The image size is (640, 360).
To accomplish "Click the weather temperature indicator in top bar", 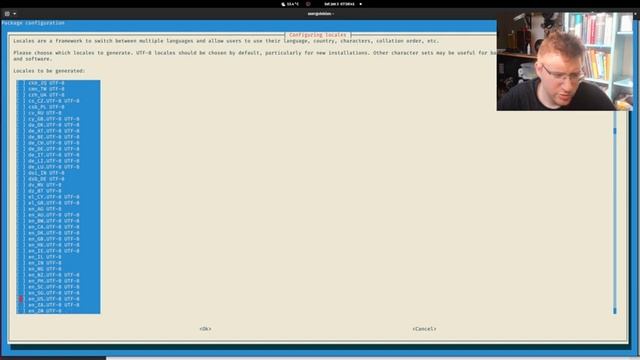I will (x=290, y=4).
